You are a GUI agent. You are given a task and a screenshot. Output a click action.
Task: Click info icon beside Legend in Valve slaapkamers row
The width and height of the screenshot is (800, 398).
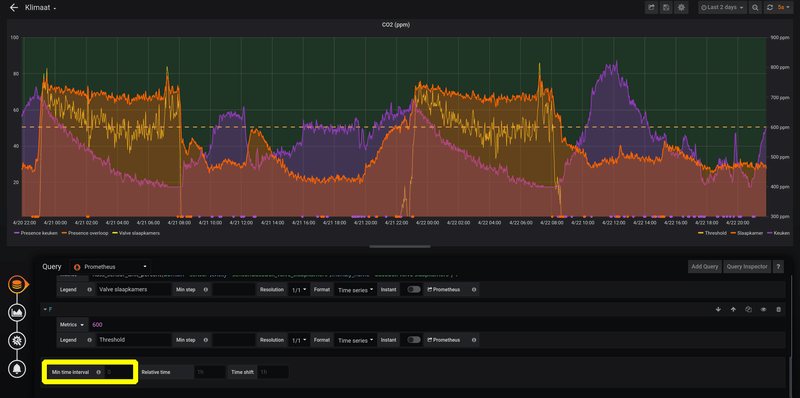88,289
